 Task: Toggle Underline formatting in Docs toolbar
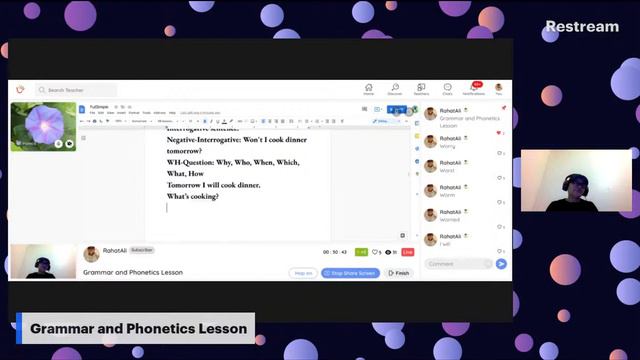218,121
